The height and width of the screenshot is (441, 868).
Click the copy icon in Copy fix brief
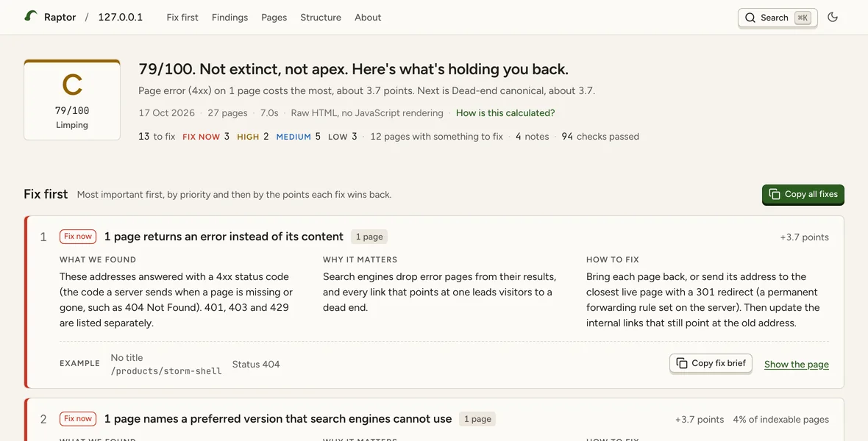[x=682, y=364]
